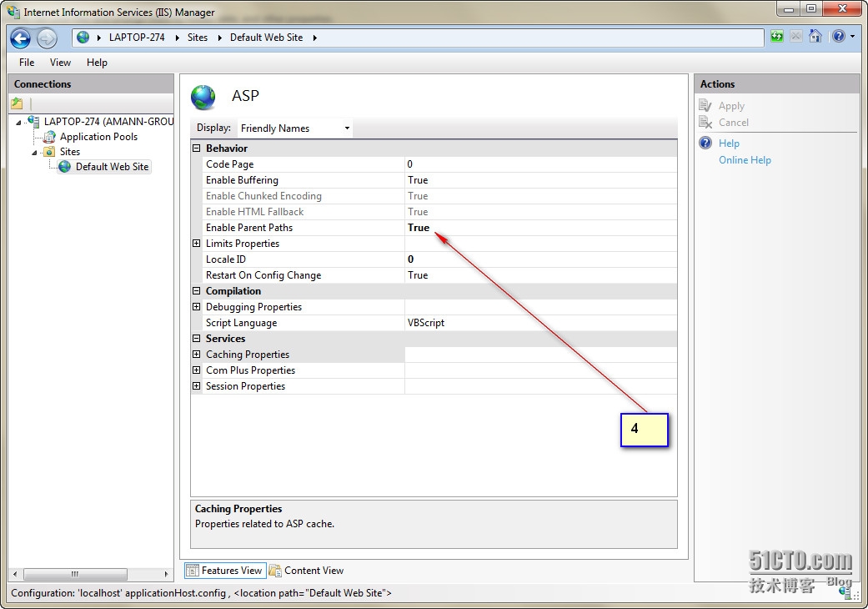
Task: Click Default Web Site in the breadcrumb
Action: tap(266, 37)
